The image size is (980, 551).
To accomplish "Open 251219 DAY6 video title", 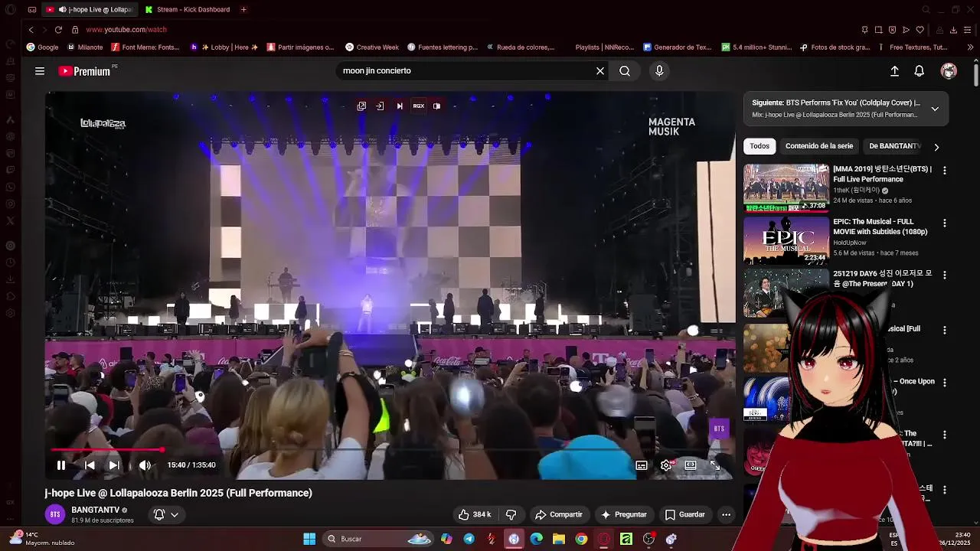I will click(882, 279).
